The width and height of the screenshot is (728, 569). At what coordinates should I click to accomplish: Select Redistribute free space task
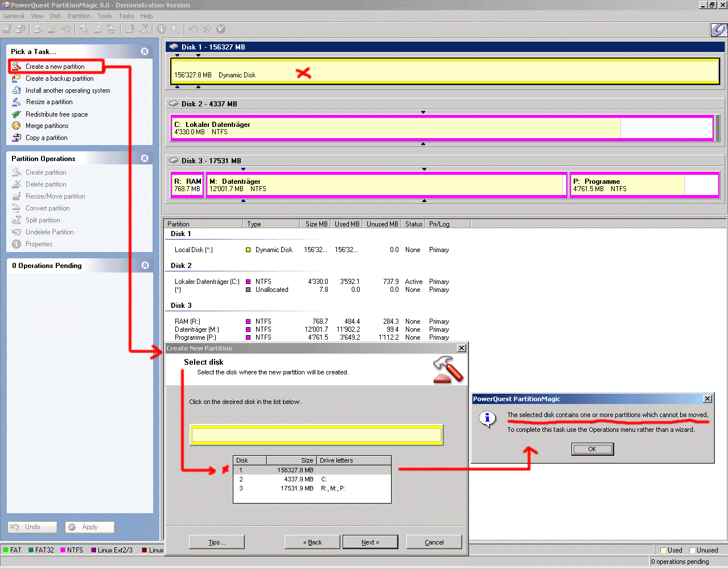click(x=56, y=114)
